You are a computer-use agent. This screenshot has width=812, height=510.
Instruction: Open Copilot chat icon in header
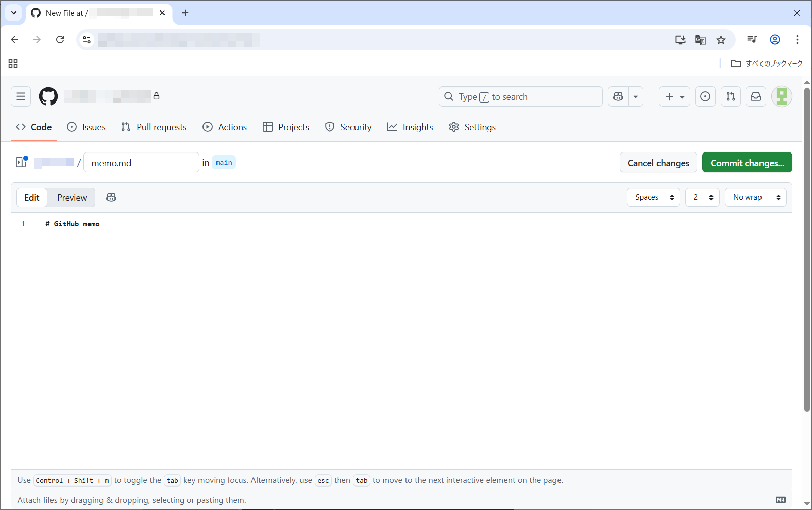point(618,96)
